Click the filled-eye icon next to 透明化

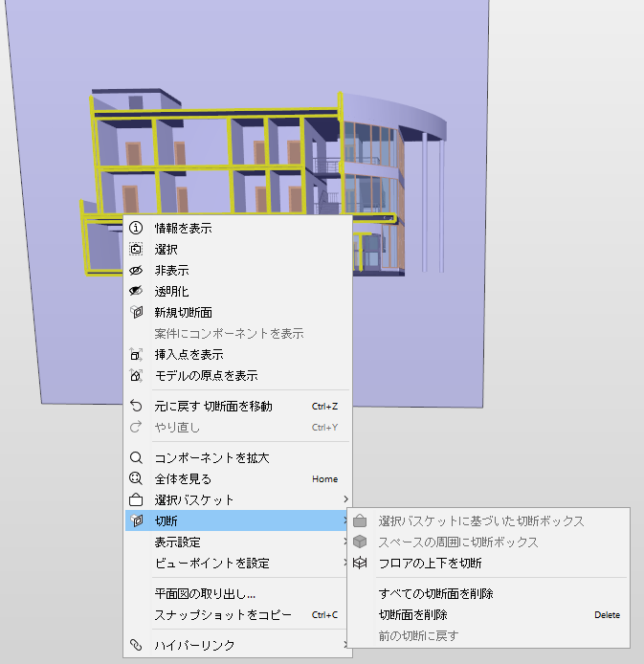136,291
